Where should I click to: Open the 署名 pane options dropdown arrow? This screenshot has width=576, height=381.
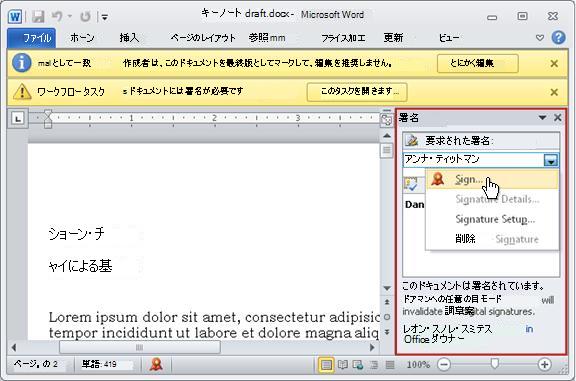tap(542, 118)
